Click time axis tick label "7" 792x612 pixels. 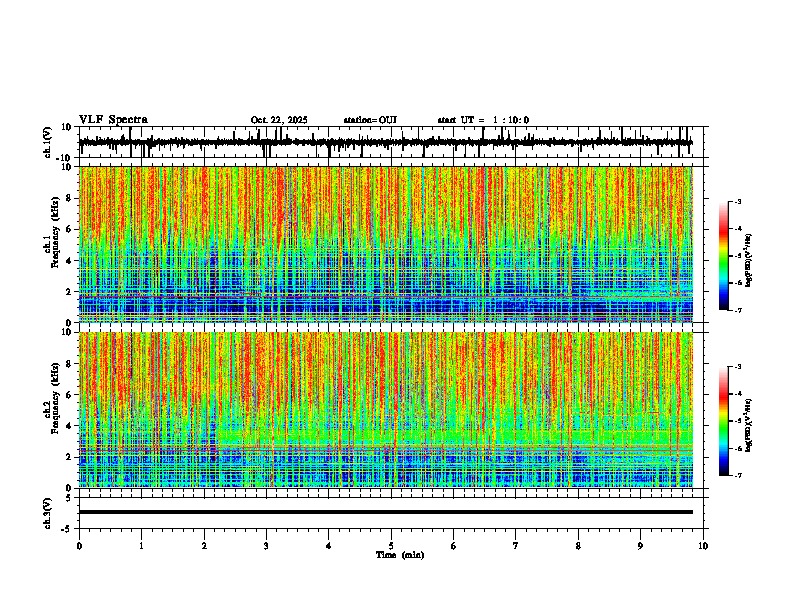coord(516,546)
